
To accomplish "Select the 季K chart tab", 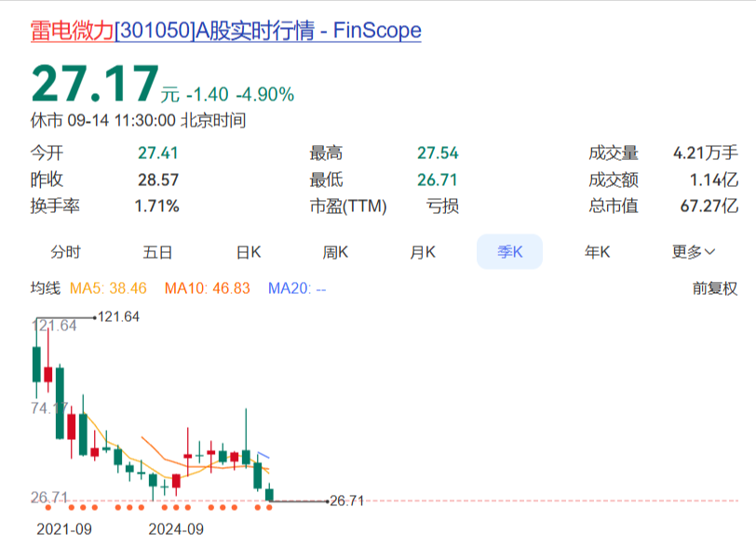I will coord(509,251).
